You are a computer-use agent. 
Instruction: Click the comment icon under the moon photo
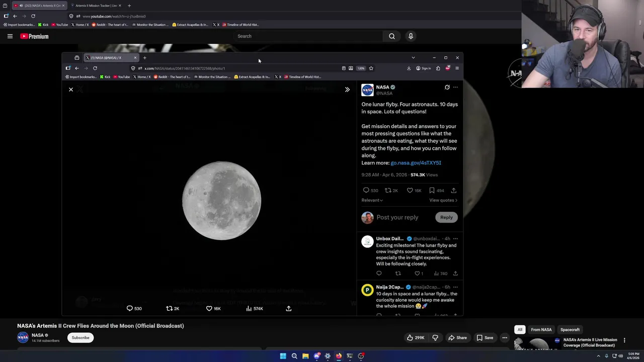129,308
